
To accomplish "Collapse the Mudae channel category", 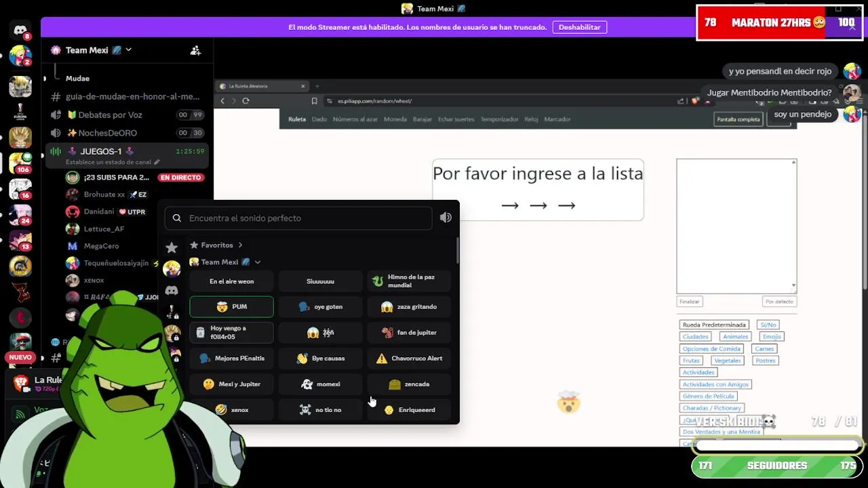I will point(77,79).
